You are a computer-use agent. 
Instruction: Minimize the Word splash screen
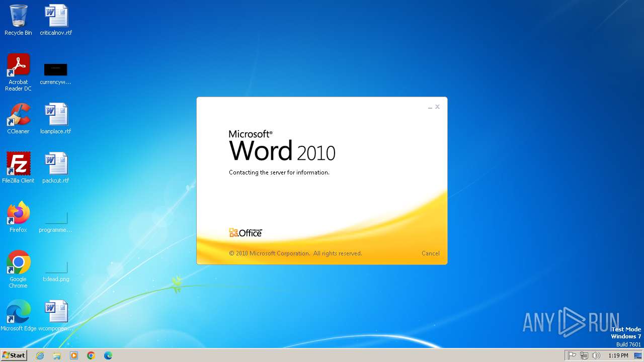pyautogui.click(x=430, y=107)
